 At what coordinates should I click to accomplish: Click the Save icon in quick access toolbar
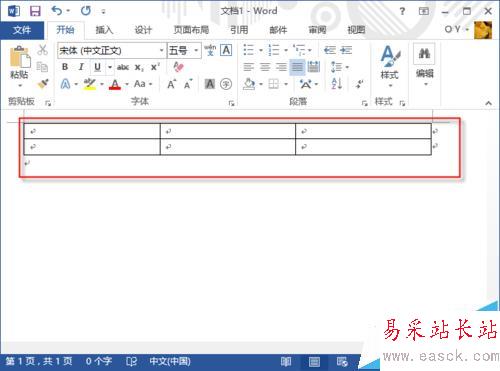coord(35,11)
